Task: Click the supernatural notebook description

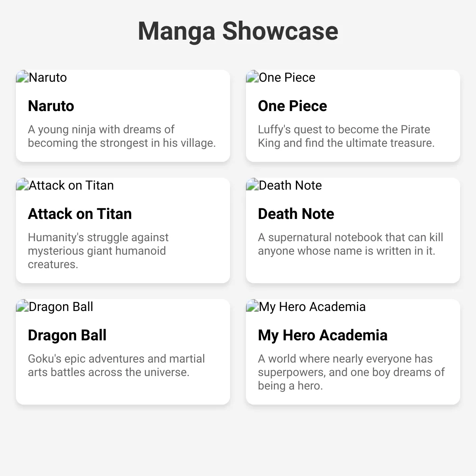Action: 351,244
